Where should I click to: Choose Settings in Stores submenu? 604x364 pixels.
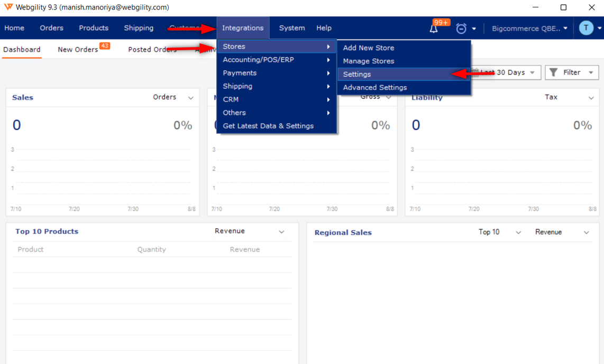pyautogui.click(x=404, y=74)
